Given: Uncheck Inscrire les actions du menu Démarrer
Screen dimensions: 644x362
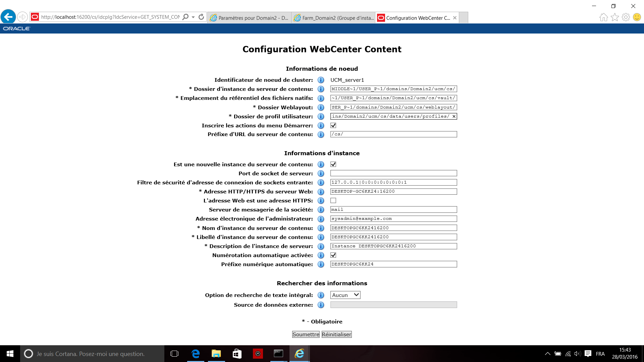Looking at the screenshot, I should 333,125.
